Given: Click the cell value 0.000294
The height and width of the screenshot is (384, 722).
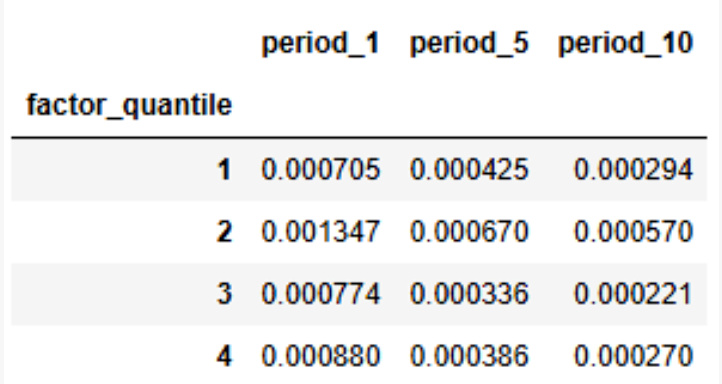Looking at the screenshot, I should pyautogui.click(x=633, y=169).
